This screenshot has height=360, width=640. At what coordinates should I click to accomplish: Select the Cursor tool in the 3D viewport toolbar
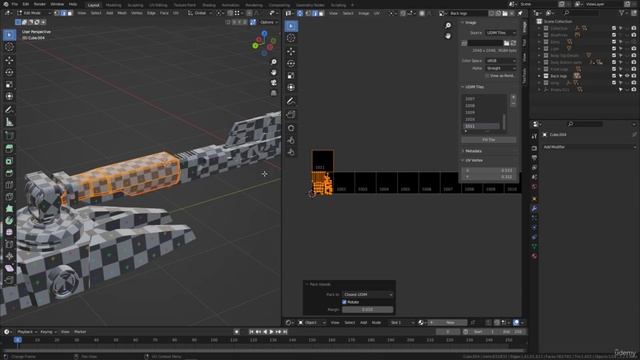coord(9,47)
